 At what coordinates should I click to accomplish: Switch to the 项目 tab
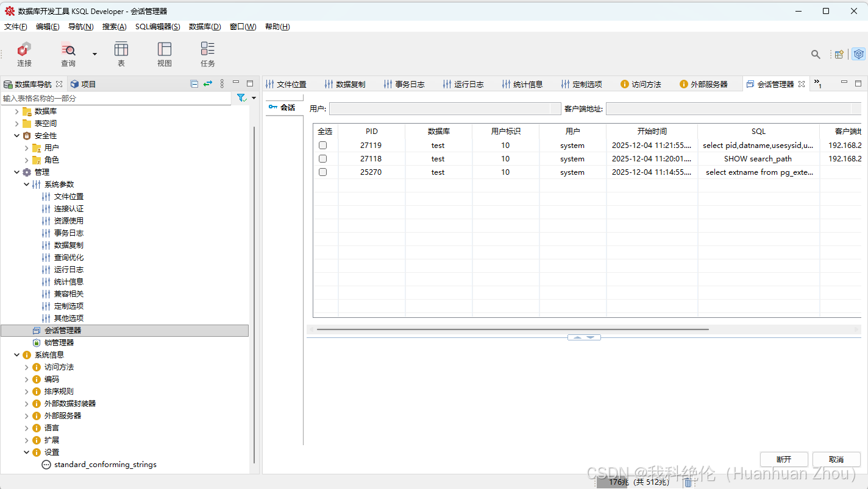point(83,84)
